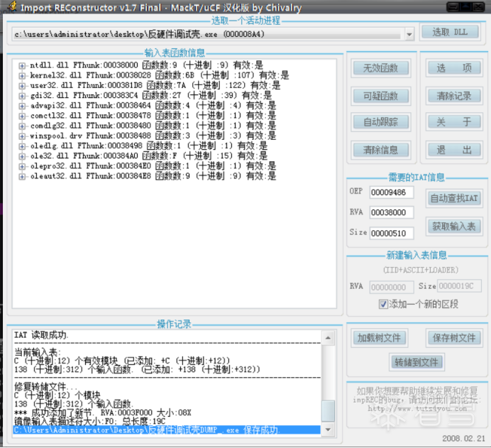Click the 成功添加了新节 RVA:0003F000 log line
Screen dimensions: 491x448
coord(102,413)
